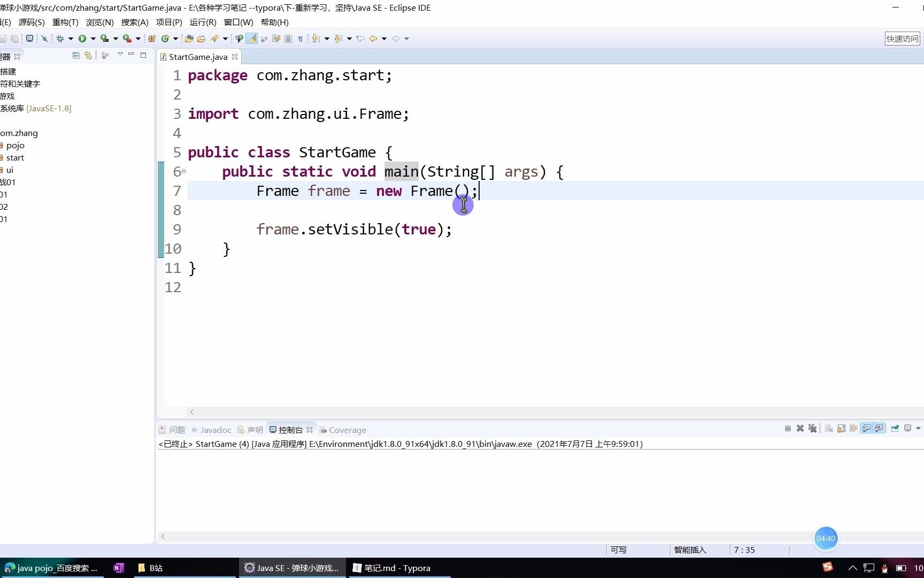Toggle Word Wrap icon in toolbar
This screenshot has width=924, height=578.
[276, 39]
